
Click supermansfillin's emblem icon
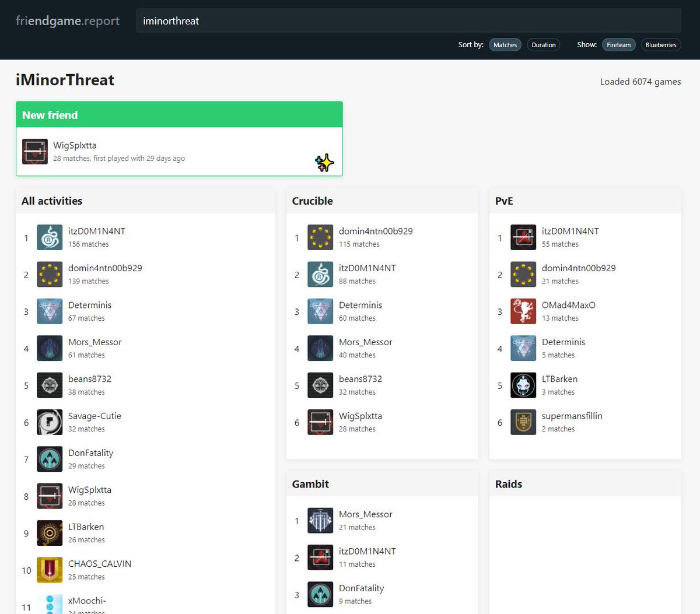coord(523,422)
